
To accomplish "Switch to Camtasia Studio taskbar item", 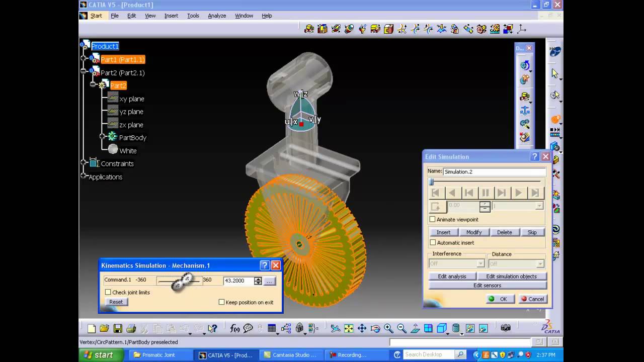I will [290, 355].
